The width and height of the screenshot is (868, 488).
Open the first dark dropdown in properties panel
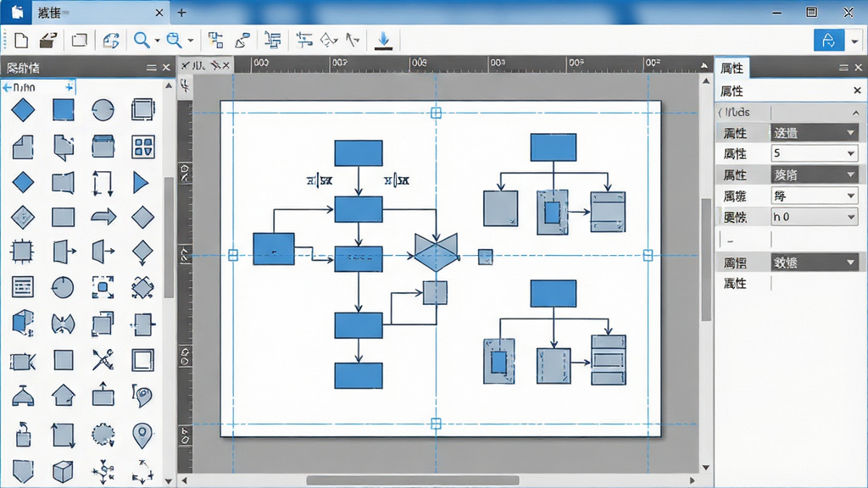[815, 133]
